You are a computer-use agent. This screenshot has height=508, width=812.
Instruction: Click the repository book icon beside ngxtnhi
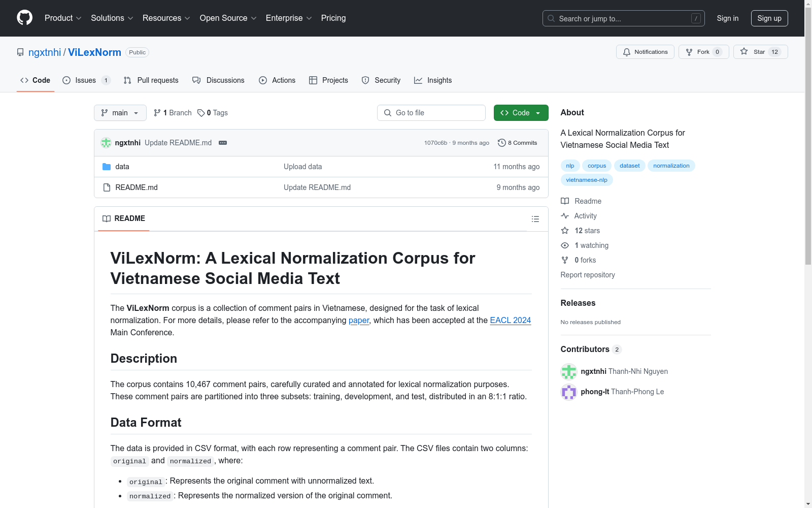click(x=20, y=52)
